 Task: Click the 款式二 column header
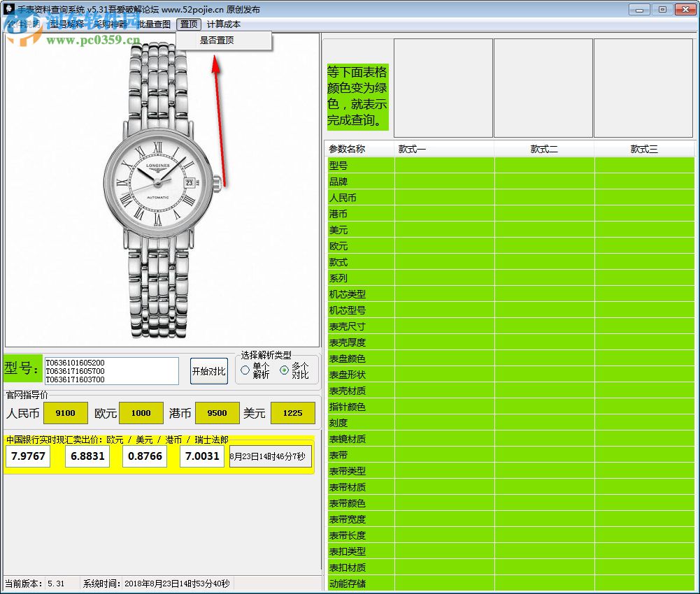(544, 149)
